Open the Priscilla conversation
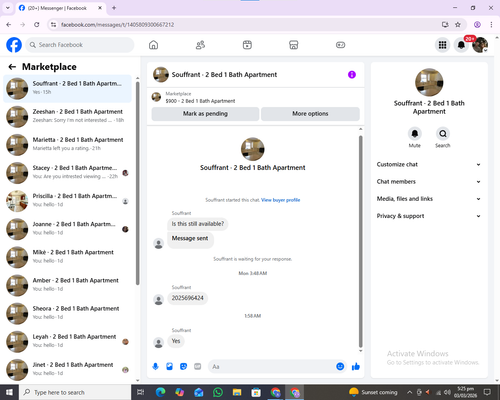Image resolution: width=500 pixels, height=400 pixels. (67, 201)
